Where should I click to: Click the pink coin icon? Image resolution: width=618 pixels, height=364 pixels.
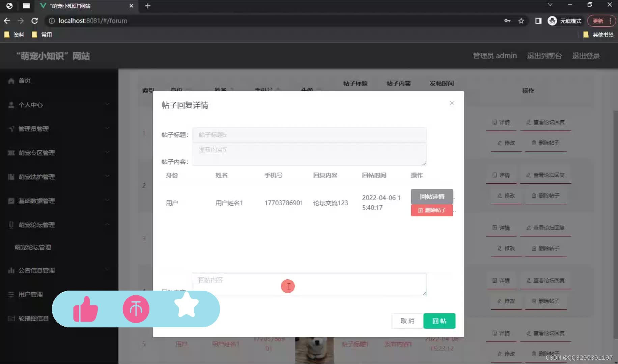point(136,309)
